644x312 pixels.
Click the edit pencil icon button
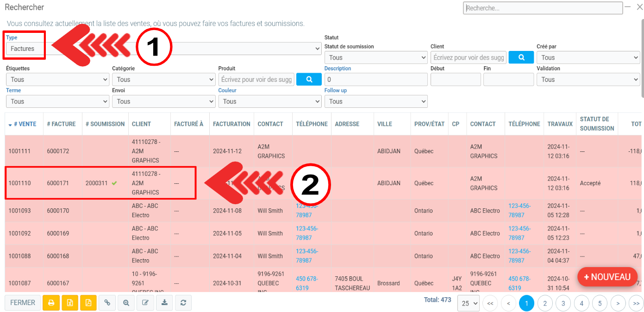[x=145, y=303]
